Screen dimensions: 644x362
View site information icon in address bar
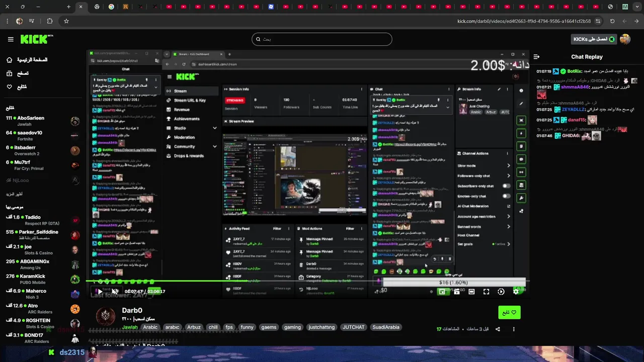pyautogui.click(x=598, y=21)
